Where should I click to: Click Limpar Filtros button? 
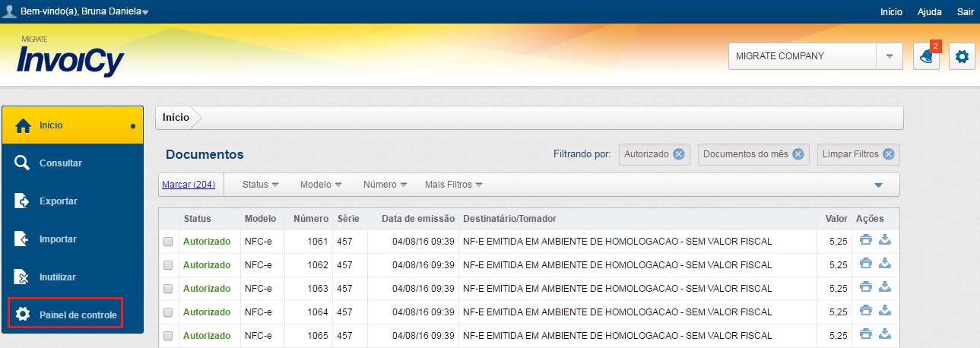coord(858,154)
